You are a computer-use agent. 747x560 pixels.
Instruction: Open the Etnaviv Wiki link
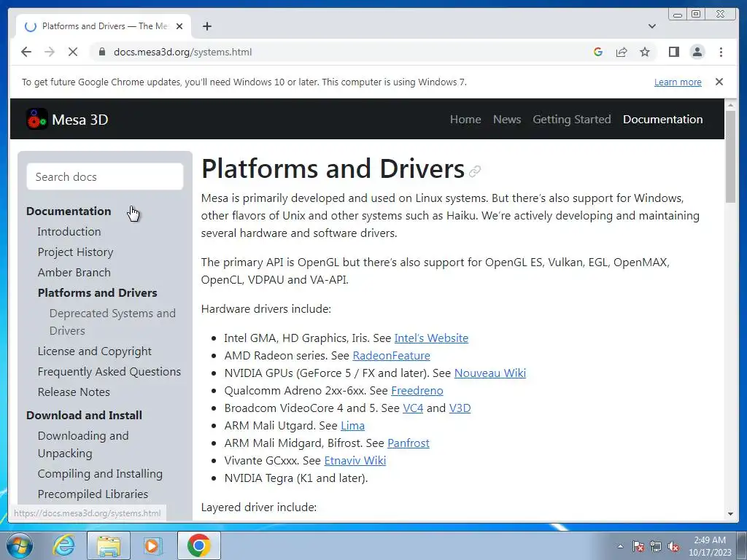tap(355, 461)
